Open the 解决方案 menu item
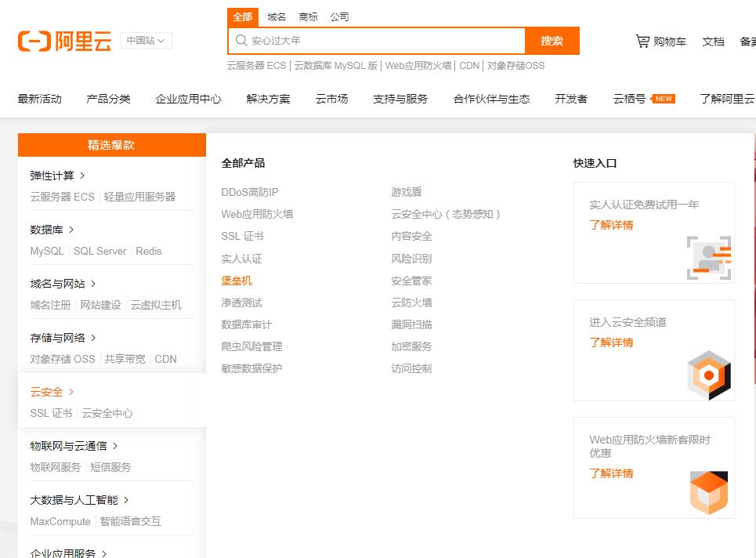Image resolution: width=756 pixels, height=558 pixels. [268, 100]
